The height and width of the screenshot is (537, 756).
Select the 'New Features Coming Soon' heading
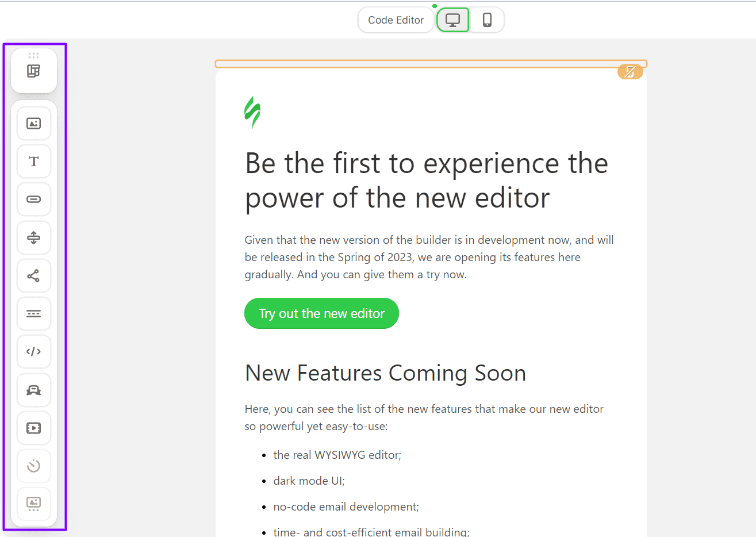click(385, 373)
